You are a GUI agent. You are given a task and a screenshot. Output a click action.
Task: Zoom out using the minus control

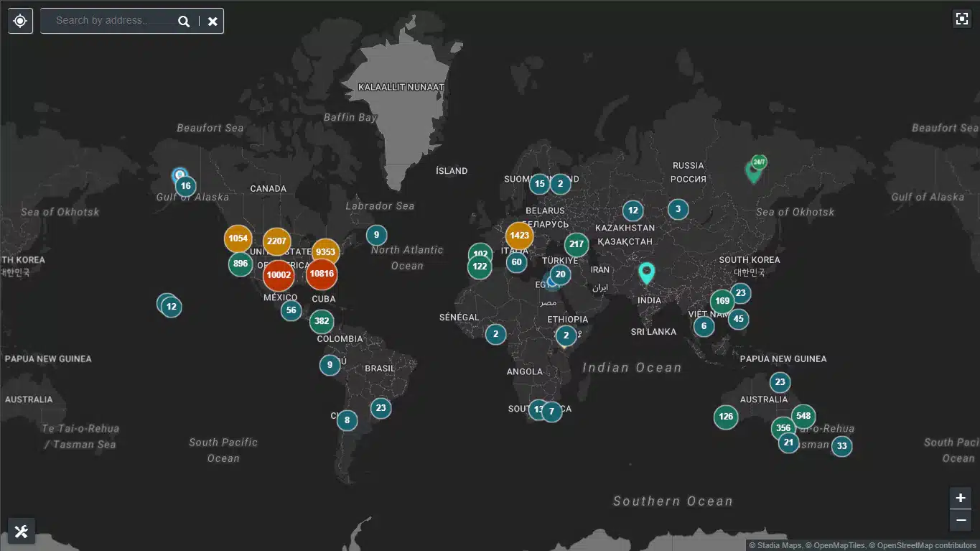click(x=960, y=519)
